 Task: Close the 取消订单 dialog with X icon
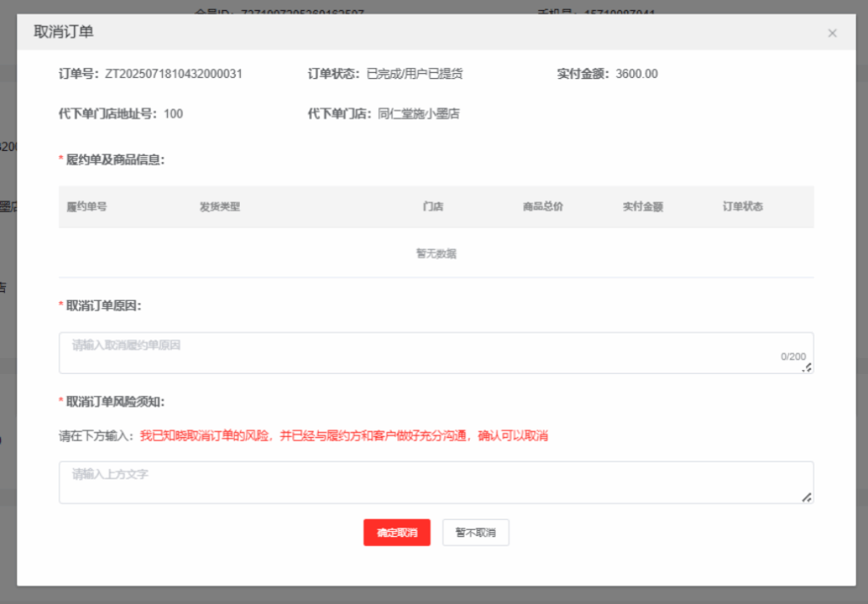click(x=832, y=33)
